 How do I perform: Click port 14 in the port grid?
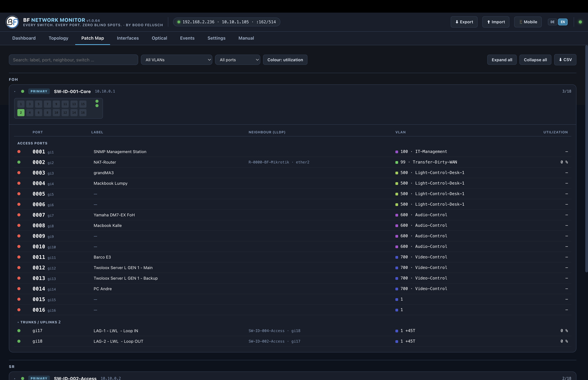coord(74,112)
